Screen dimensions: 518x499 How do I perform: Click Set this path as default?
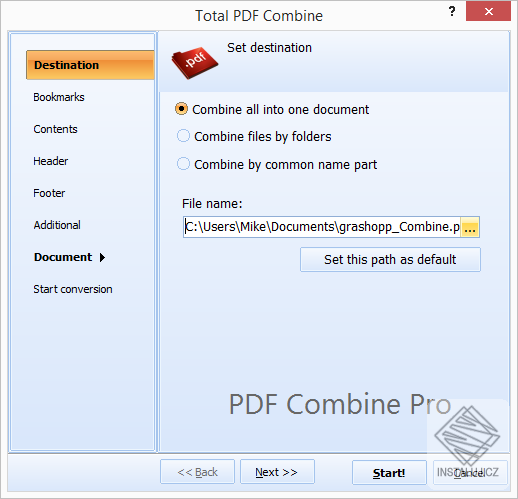(390, 259)
